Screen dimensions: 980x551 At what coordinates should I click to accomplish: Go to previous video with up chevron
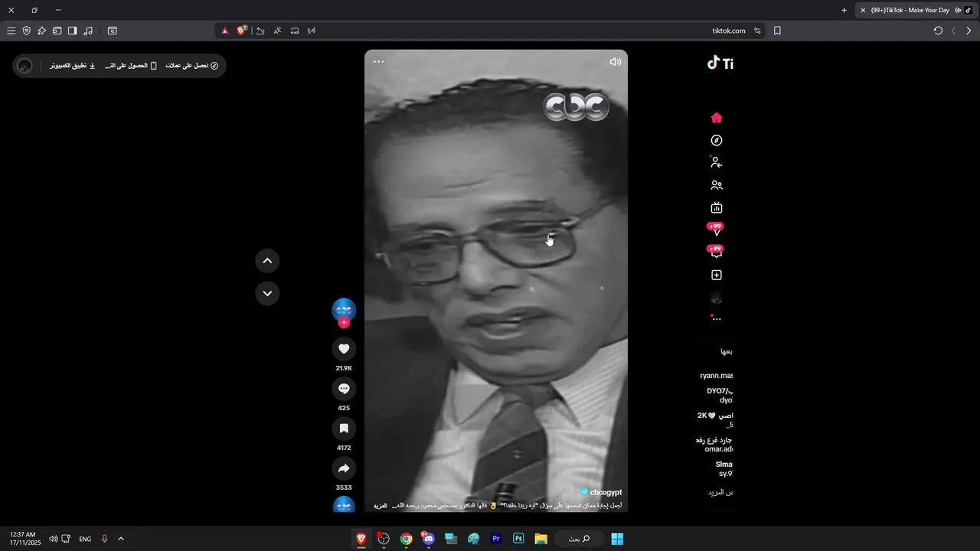tap(267, 261)
